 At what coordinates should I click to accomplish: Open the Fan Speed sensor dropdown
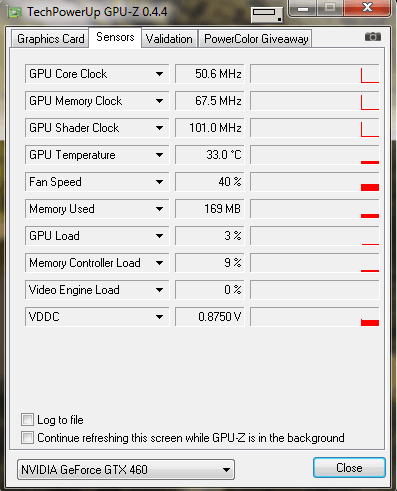click(97, 182)
